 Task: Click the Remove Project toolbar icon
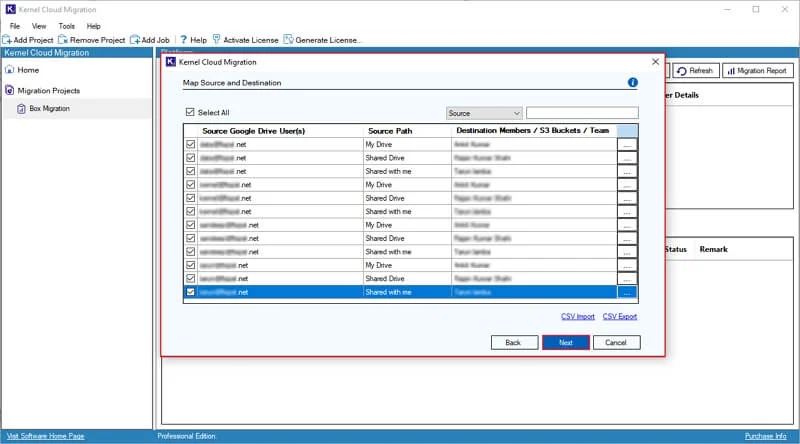(63, 40)
